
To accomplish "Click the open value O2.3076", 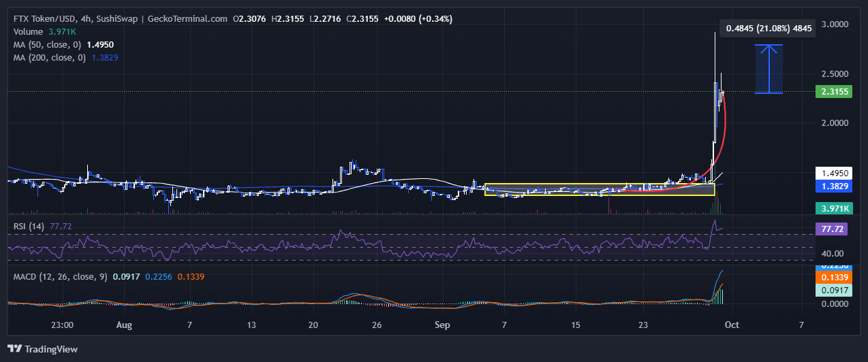I will [250, 18].
